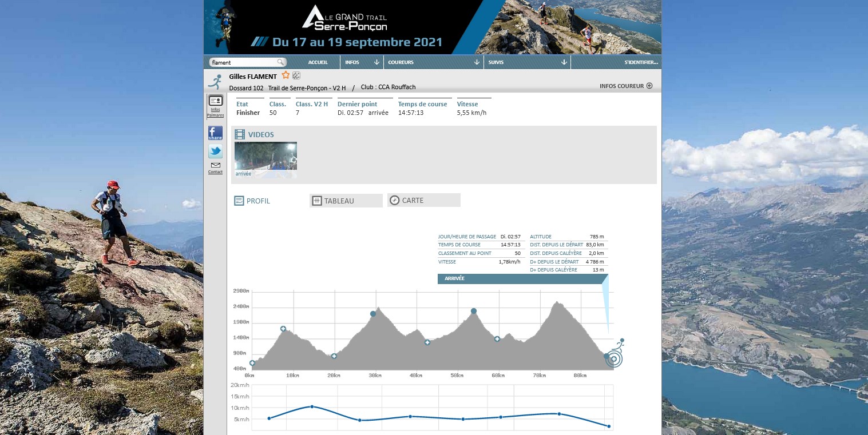Play the arrivée video thumbnail
The width and height of the screenshot is (868, 435).
(x=265, y=156)
